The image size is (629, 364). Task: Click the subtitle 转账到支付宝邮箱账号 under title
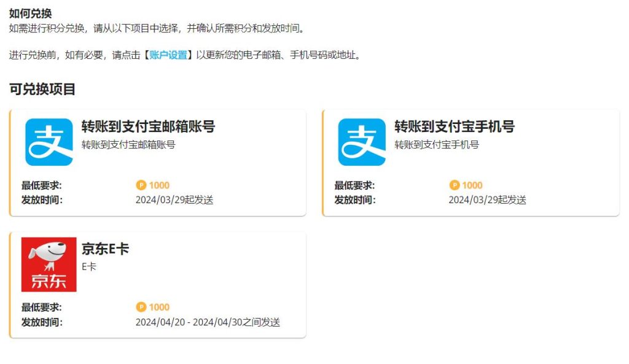[128, 145]
